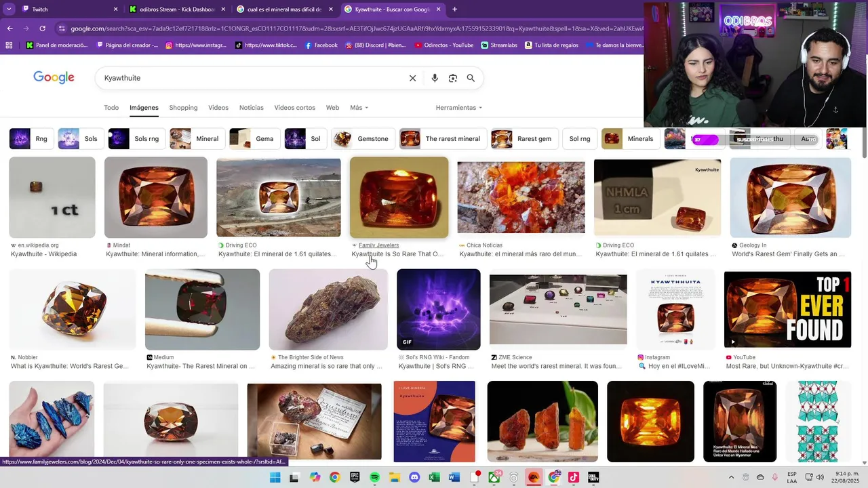Viewport: 868px width, 488px height.
Task: Click the magnifying glass search button
Action: point(471,78)
